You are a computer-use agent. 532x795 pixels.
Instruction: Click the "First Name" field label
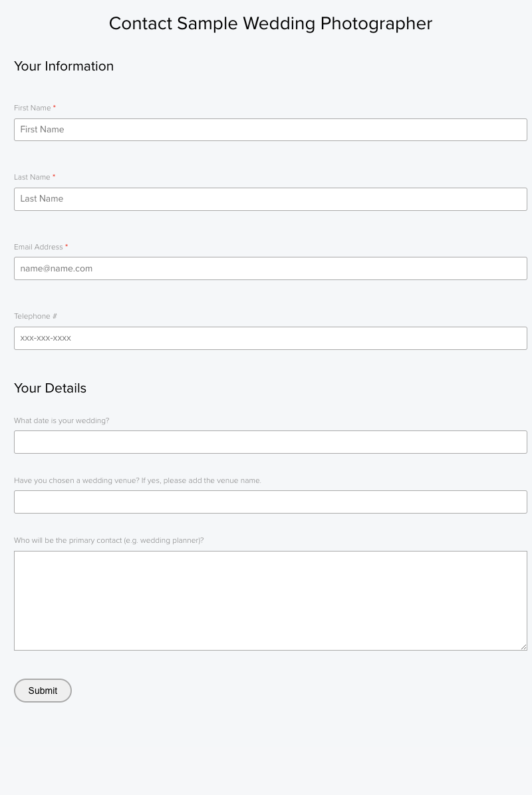point(33,108)
